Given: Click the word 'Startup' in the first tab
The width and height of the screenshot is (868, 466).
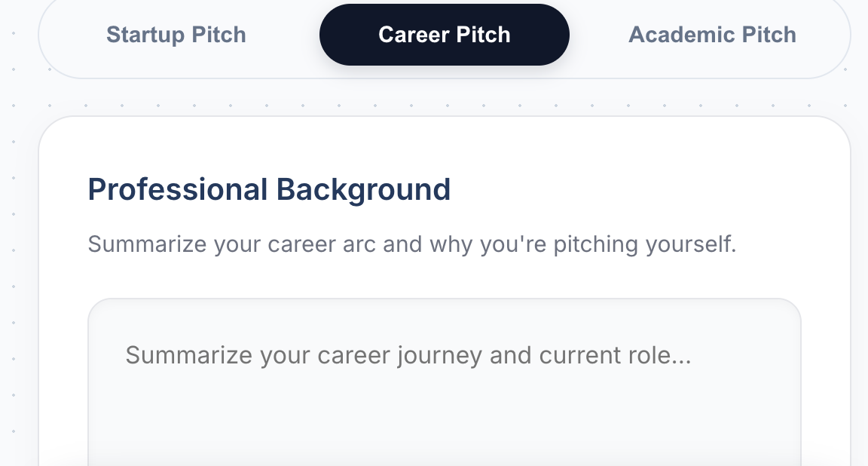Looking at the screenshot, I should pyautogui.click(x=145, y=35).
